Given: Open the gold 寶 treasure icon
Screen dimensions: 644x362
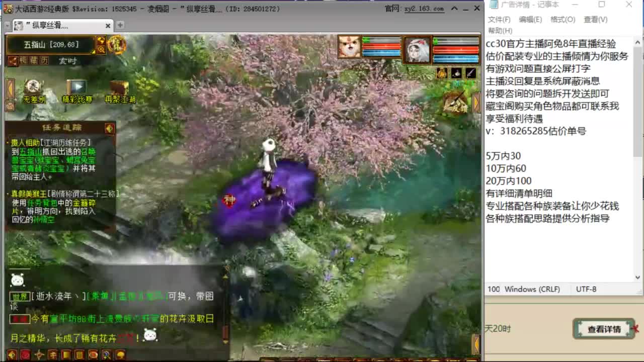Looking at the screenshot, I should 117,45.
